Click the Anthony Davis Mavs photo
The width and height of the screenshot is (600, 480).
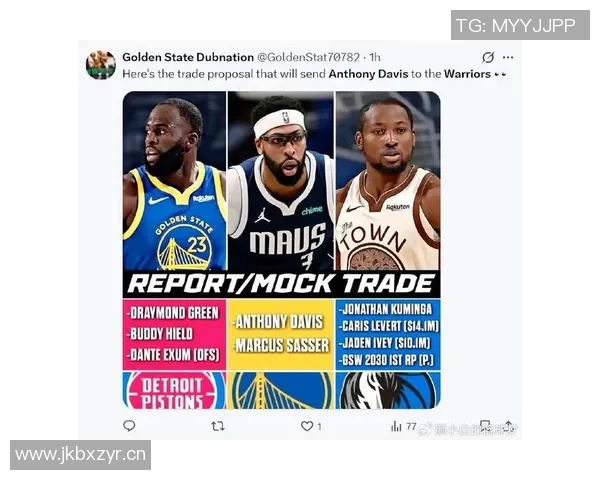[x=281, y=181]
